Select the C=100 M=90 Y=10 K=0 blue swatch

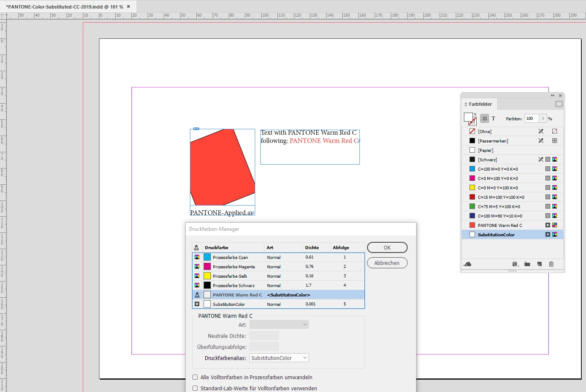click(x=513, y=216)
